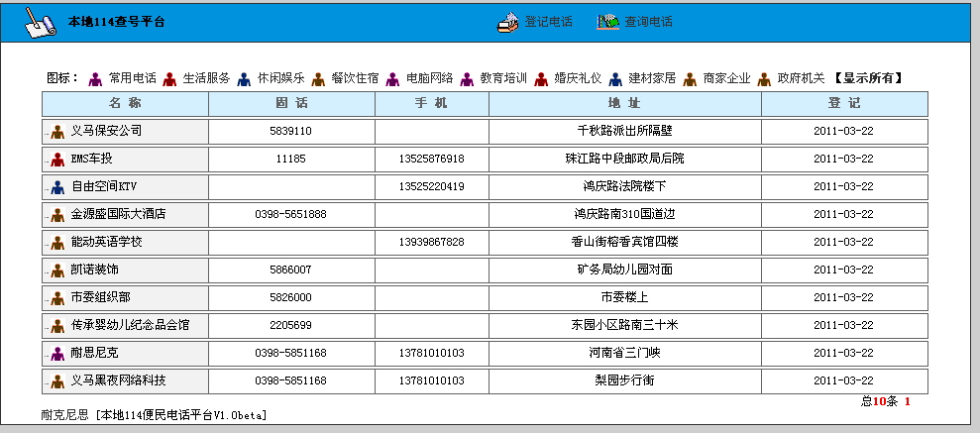Click mobile number 13939867828
Viewport: 980px width, 433px height.
tap(431, 242)
